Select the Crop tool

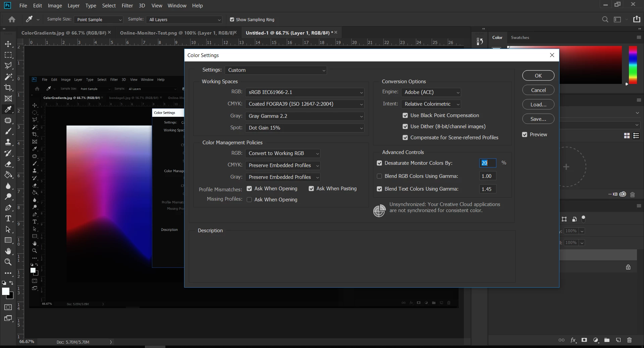coord(8,88)
